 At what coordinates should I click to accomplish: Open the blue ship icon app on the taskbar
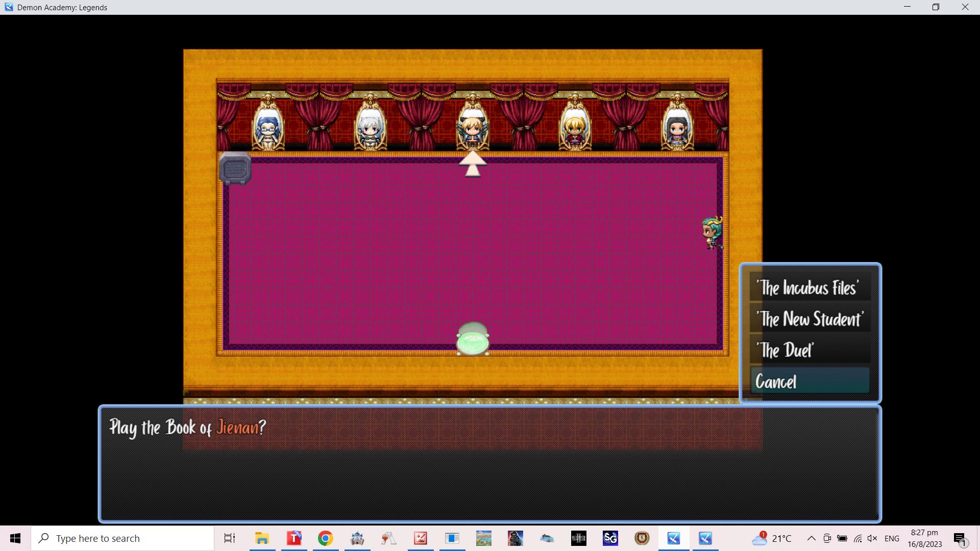point(547,538)
